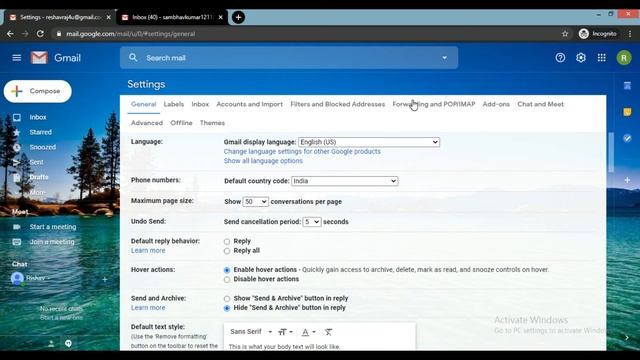Open the Gmail display language dropdown
The width and height of the screenshot is (640, 360).
pos(369,142)
